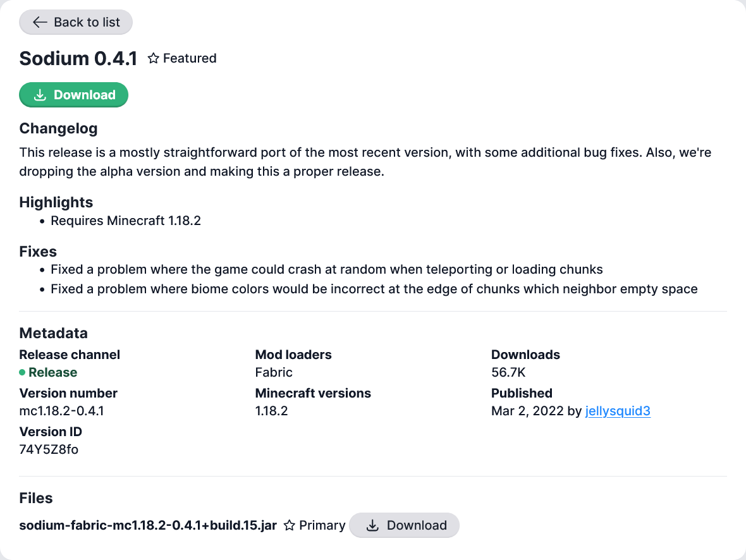Viewport: 746px width, 560px height.
Task: Click the sodium-fabric jar filename
Action: [148, 525]
